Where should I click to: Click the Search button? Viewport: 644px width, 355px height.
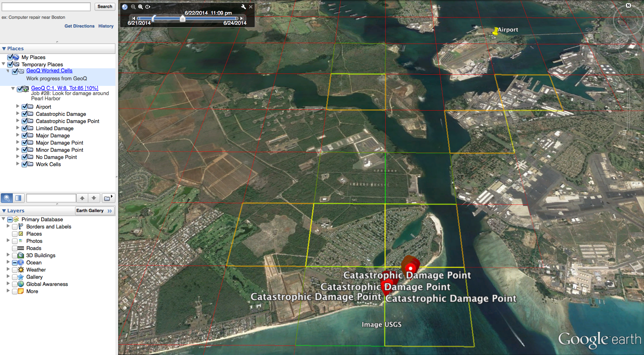tap(105, 7)
